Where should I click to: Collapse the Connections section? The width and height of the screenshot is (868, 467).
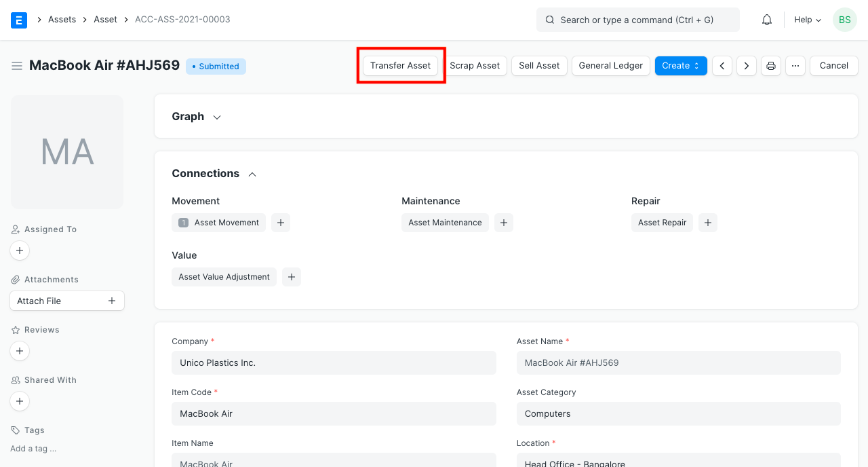pyautogui.click(x=252, y=174)
